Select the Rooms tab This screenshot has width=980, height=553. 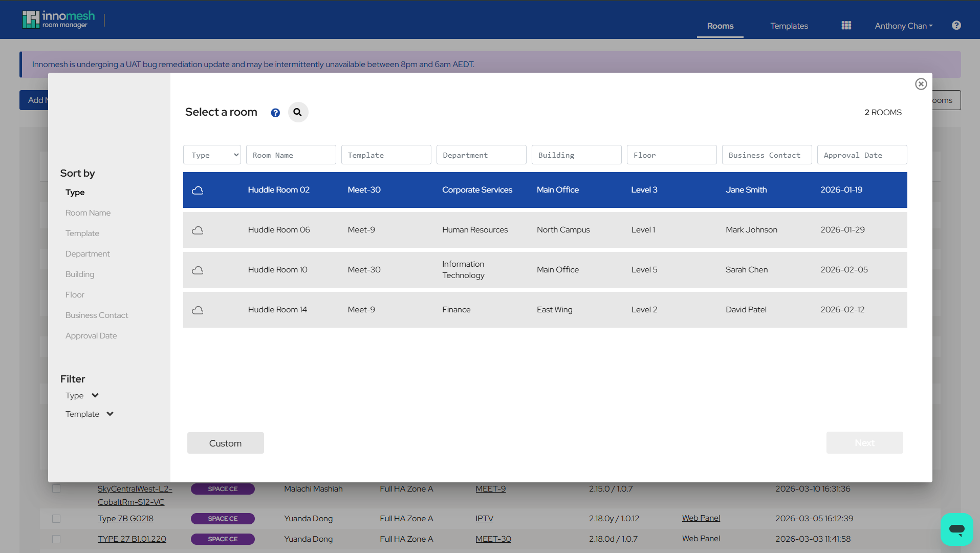click(x=720, y=26)
